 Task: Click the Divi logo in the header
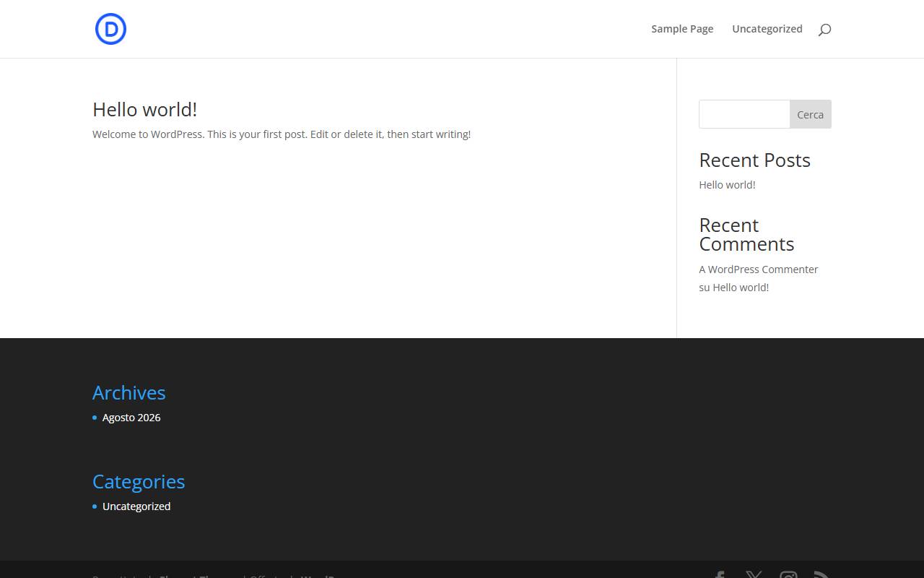pos(110,29)
